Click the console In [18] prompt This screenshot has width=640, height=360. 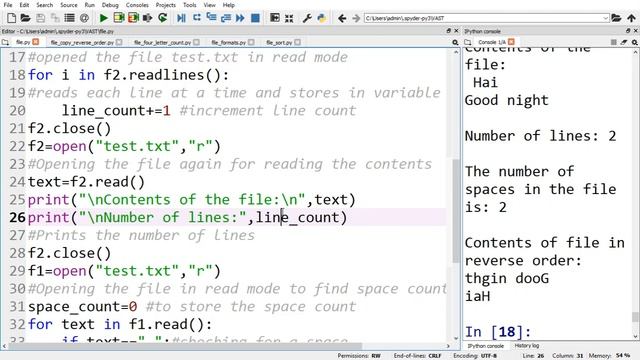point(498,332)
